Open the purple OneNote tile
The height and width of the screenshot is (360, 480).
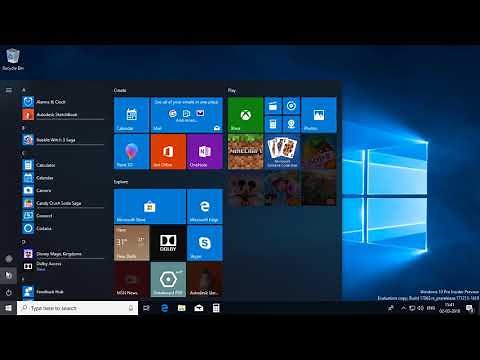pos(205,152)
